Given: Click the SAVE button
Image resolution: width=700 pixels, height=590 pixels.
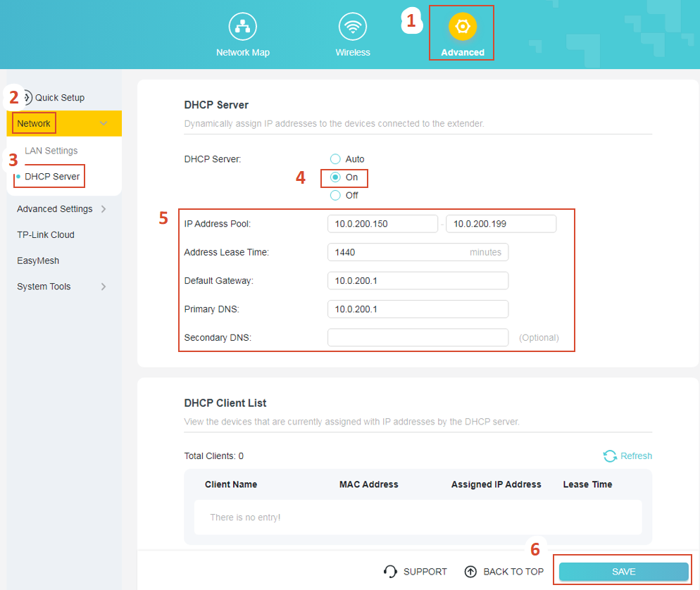Looking at the screenshot, I should click(624, 571).
